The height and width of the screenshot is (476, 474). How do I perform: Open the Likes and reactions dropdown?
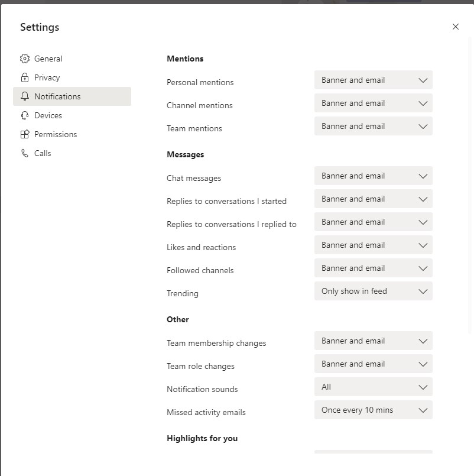point(373,245)
